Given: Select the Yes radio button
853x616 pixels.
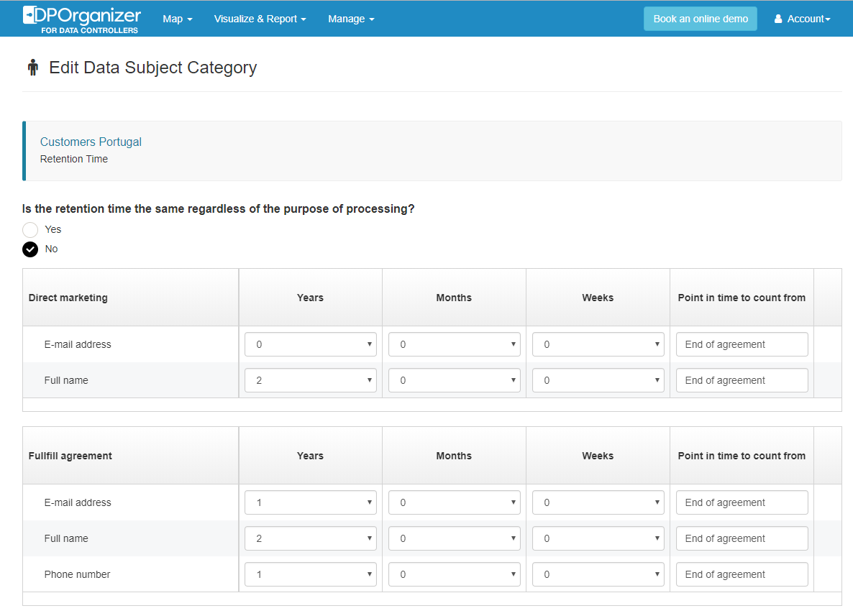Looking at the screenshot, I should [x=30, y=230].
